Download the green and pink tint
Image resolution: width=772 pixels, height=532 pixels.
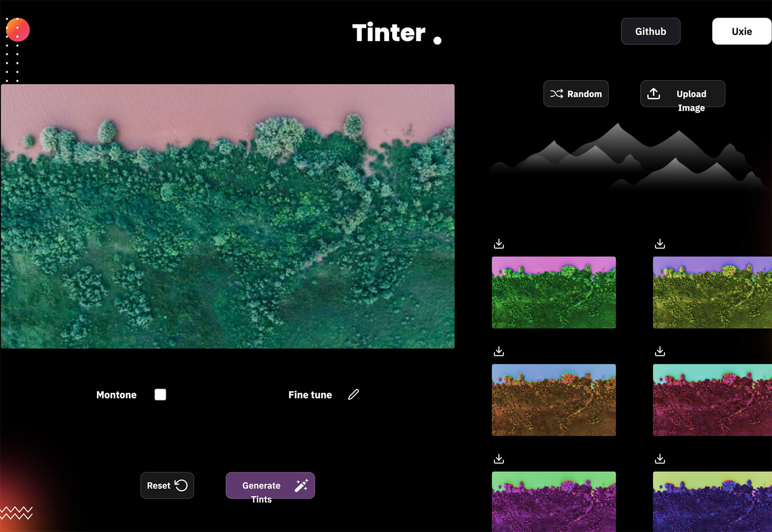point(499,244)
